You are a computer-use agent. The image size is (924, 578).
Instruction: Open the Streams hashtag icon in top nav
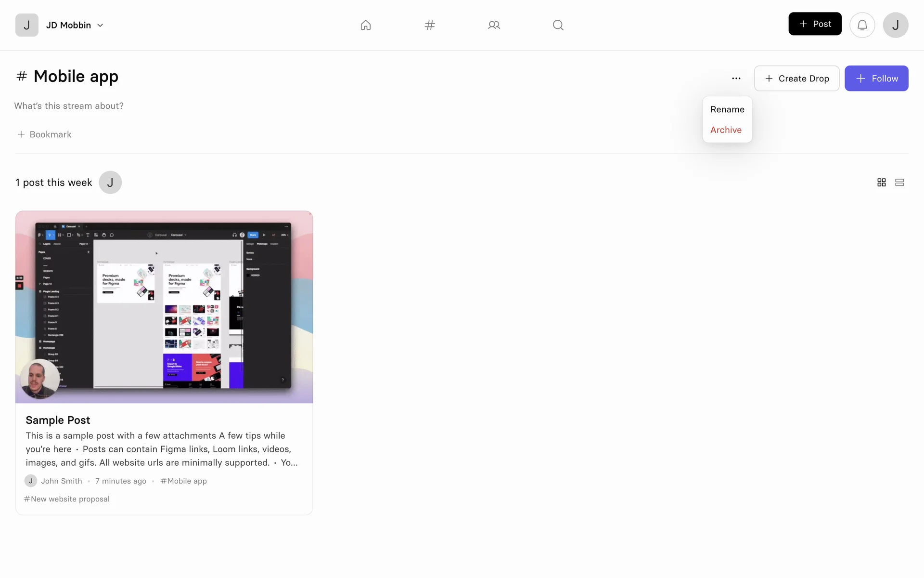point(430,25)
